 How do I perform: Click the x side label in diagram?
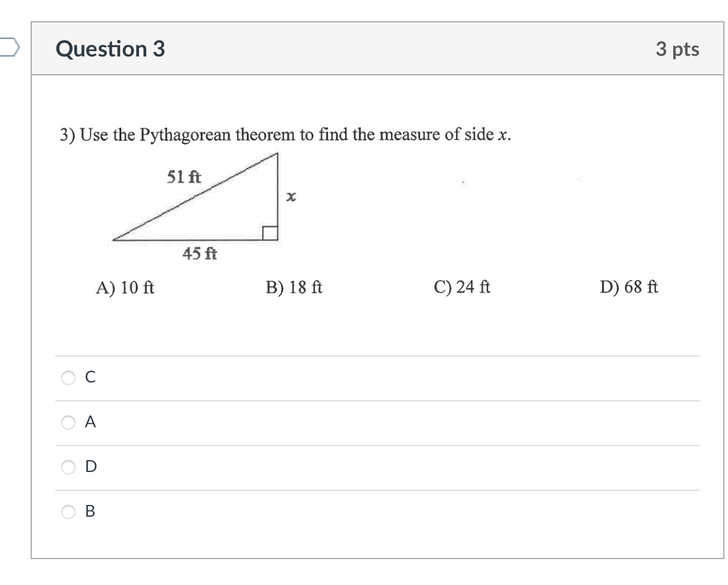pos(292,196)
